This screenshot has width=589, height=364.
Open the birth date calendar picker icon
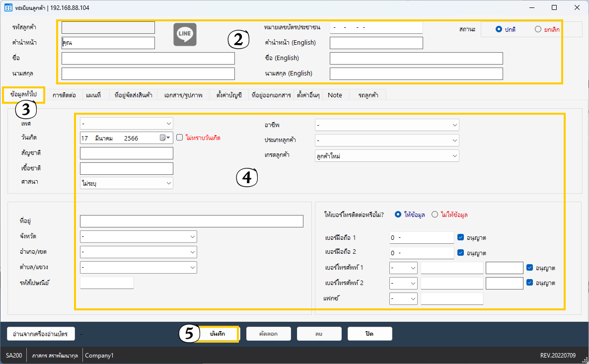pyautogui.click(x=163, y=138)
